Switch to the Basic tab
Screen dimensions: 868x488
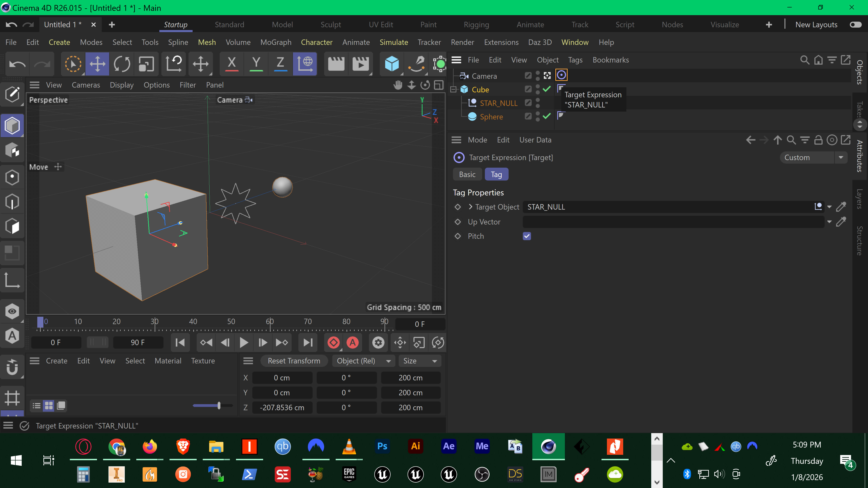[x=467, y=174]
